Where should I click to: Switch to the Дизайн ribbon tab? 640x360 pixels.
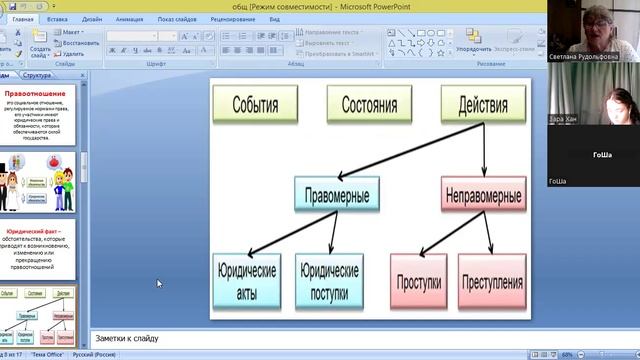pyautogui.click(x=92, y=19)
